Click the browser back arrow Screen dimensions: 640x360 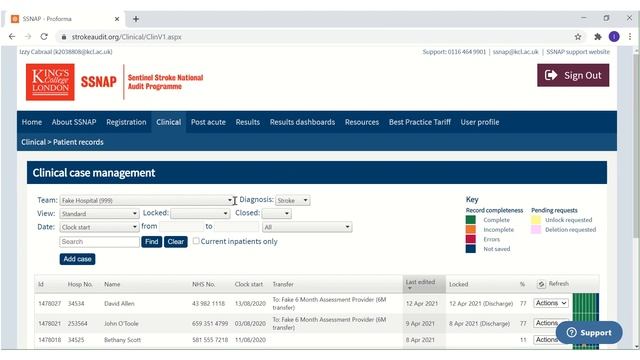(x=12, y=37)
